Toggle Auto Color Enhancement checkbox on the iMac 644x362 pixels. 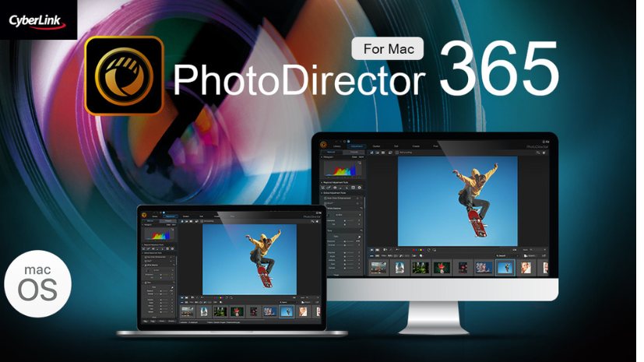pyautogui.click(x=325, y=198)
